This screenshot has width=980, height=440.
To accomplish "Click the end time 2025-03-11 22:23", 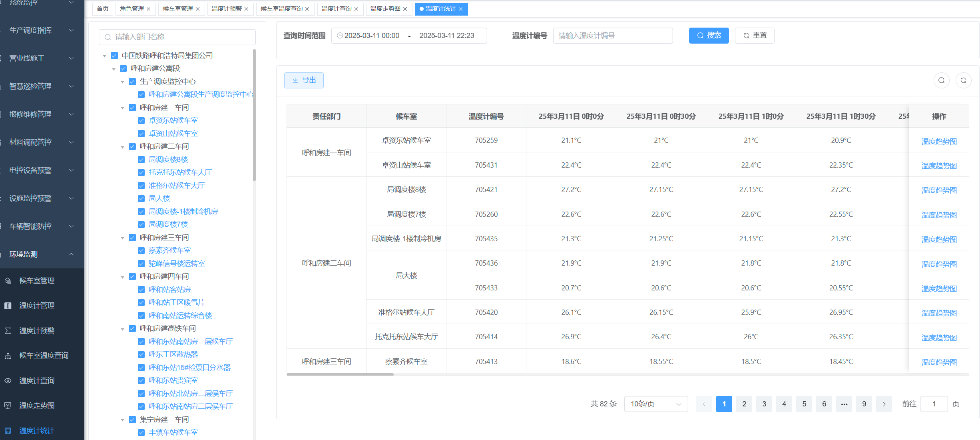I will (446, 36).
